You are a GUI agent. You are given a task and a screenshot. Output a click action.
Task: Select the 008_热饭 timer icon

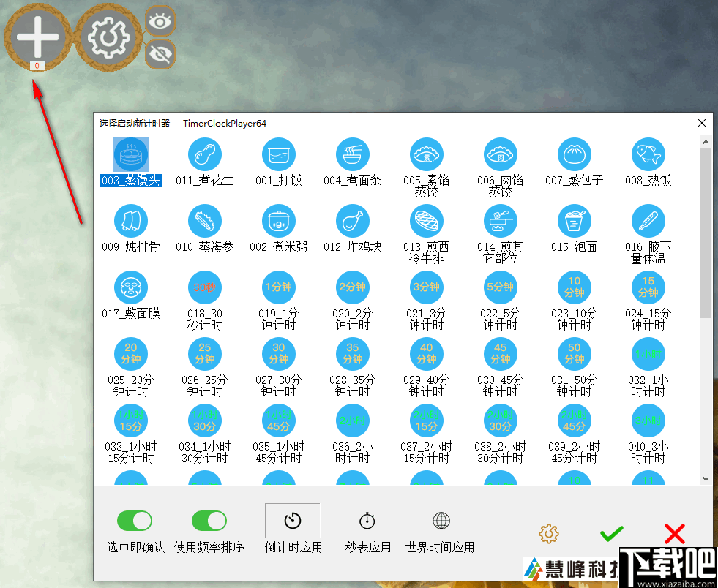pyautogui.click(x=648, y=154)
